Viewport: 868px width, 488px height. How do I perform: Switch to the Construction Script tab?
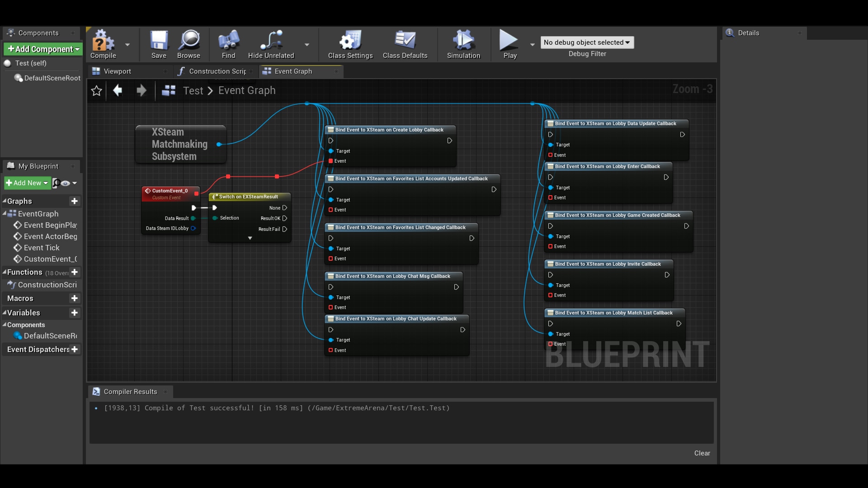(213, 71)
